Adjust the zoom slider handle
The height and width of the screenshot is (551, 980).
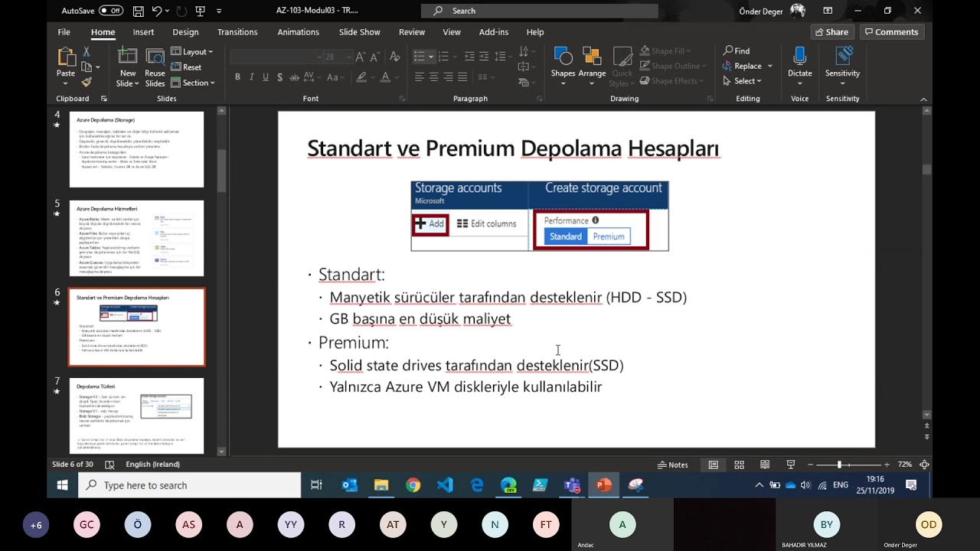[839, 465]
